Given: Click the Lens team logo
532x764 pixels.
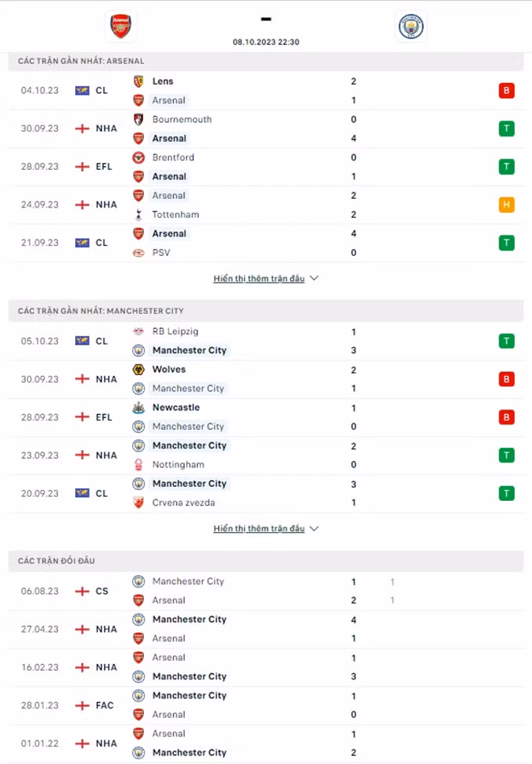Looking at the screenshot, I should tap(138, 81).
